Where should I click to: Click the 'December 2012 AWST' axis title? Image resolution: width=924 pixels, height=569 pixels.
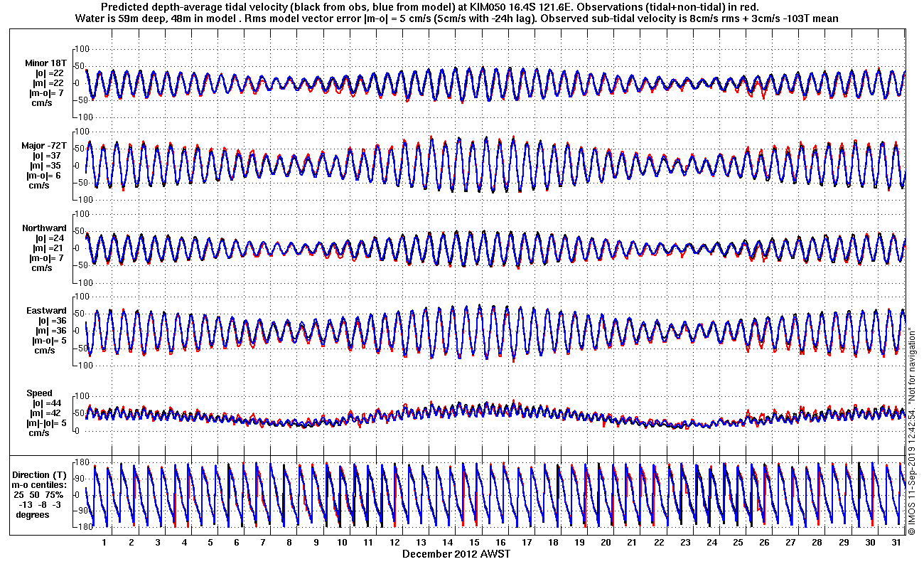pyautogui.click(x=456, y=553)
